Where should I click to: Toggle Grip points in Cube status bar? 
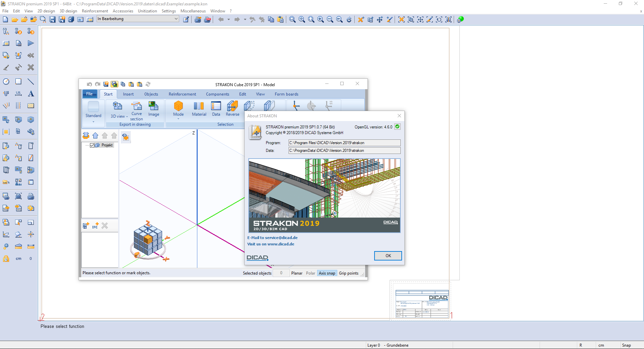click(349, 273)
